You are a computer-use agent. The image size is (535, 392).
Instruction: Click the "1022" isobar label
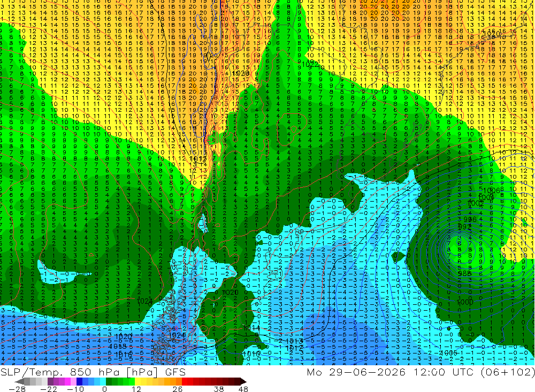tap(310, 64)
